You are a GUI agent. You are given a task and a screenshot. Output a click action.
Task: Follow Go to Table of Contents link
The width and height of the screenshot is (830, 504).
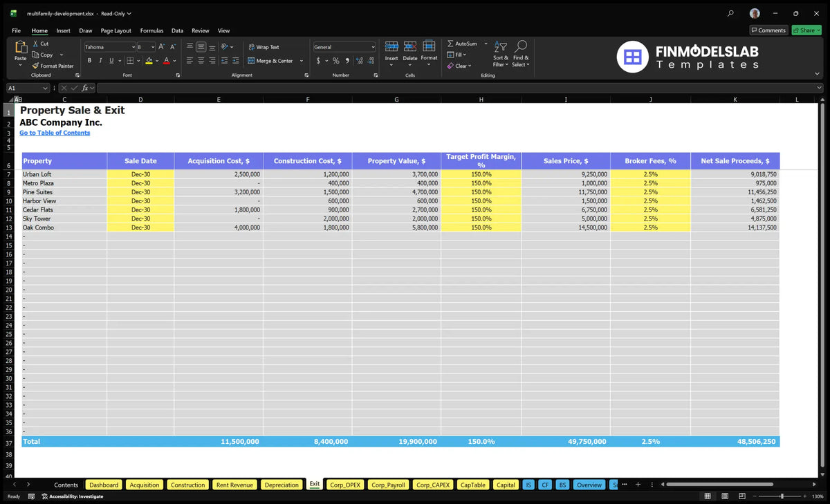55,133
